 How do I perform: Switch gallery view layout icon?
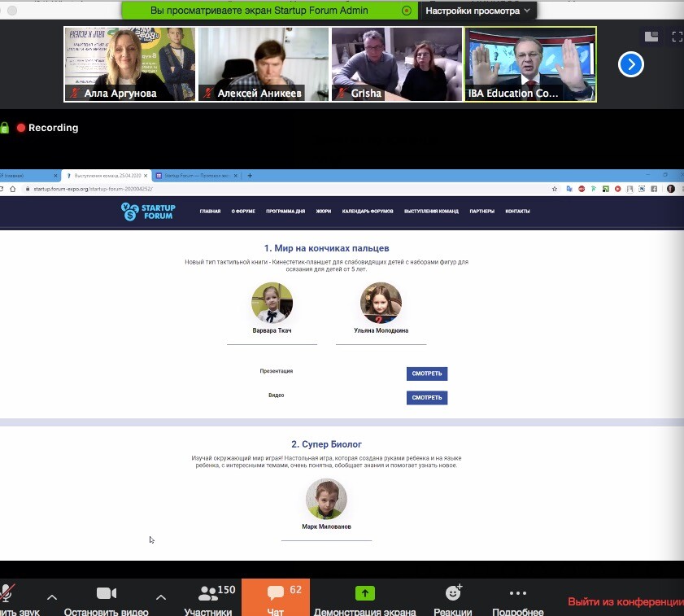[x=651, y=37]
